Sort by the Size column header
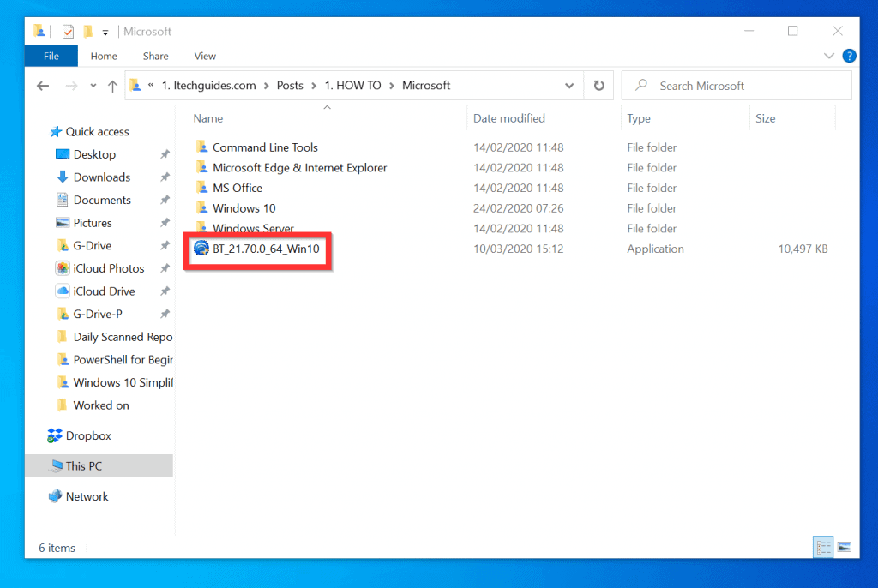 pyautogui.click(x=765, y=118)
